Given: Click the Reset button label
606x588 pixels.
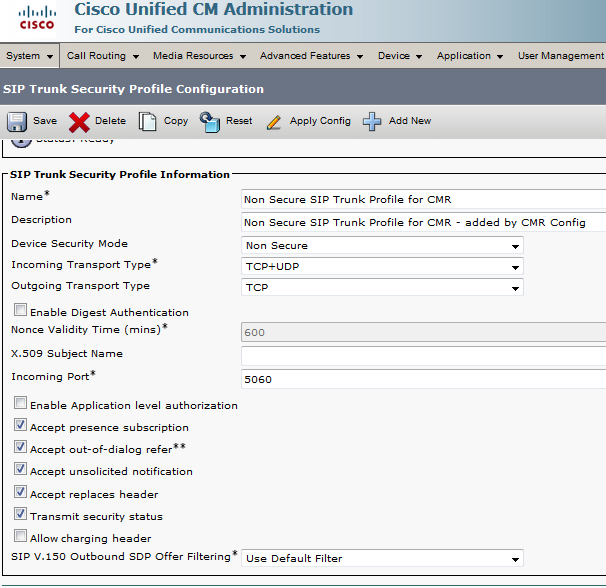Looking at the screenshot, I should click(x=239, y=121).
